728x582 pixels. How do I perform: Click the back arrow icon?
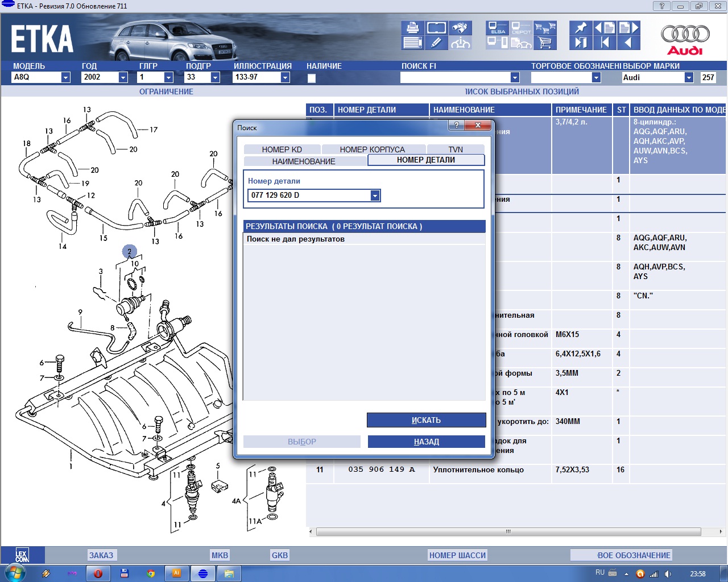click(628, 43)
